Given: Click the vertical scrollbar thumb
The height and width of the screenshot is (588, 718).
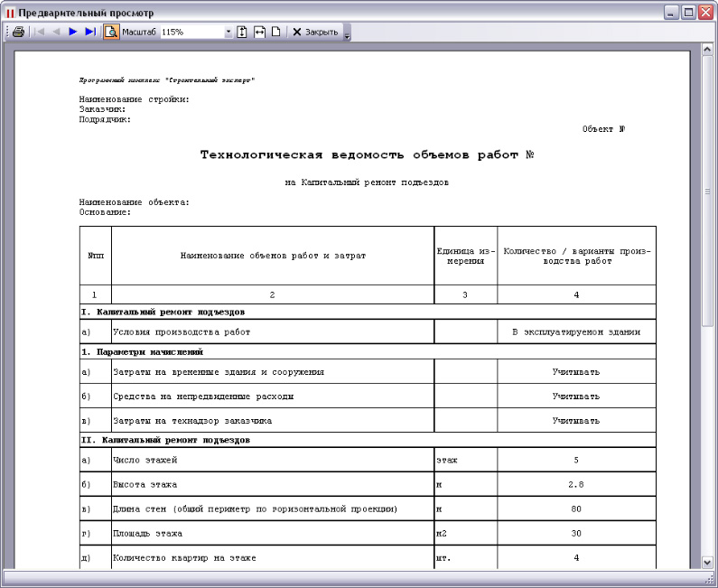Looking at the screenshot, I should pos(707,191).
